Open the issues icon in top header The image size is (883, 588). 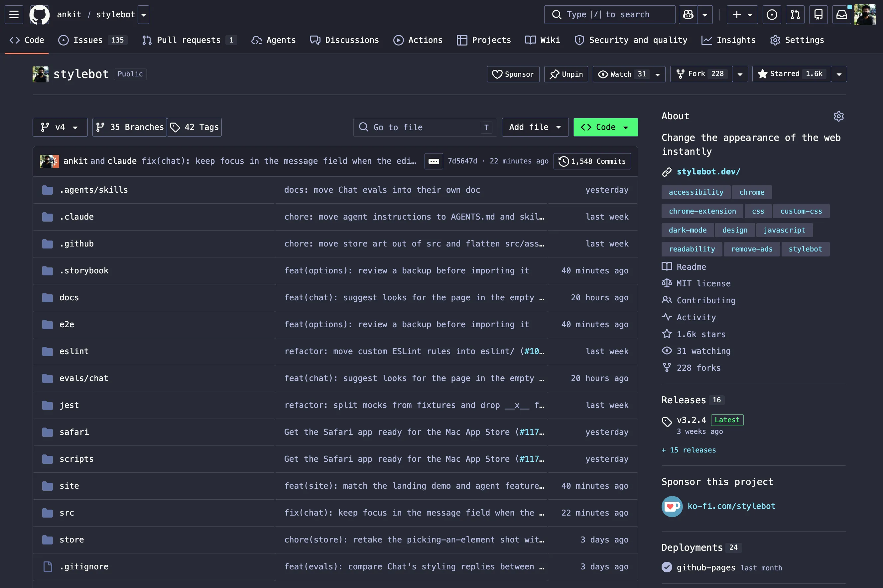[x=772, y=15]
